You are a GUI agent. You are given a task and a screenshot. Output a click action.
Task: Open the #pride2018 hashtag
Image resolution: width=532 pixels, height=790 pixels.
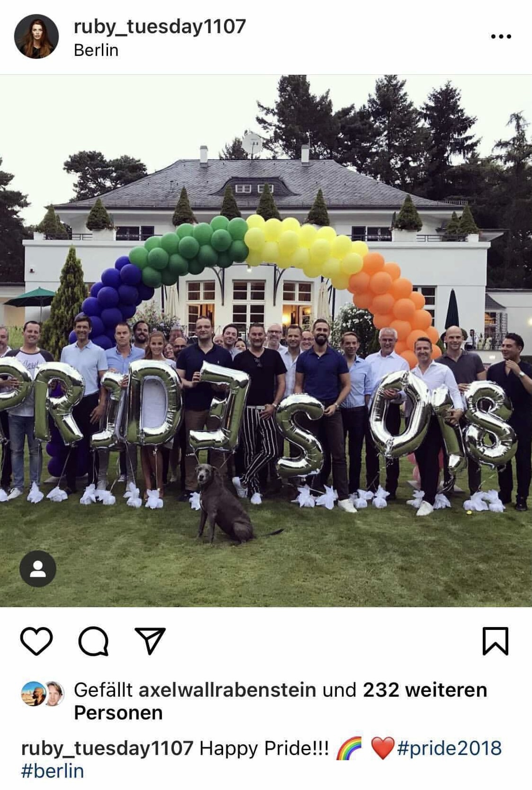449,748
